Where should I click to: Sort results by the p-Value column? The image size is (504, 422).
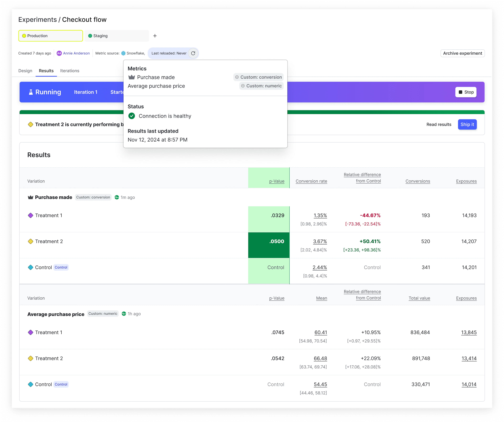click(x=277, y=181)
